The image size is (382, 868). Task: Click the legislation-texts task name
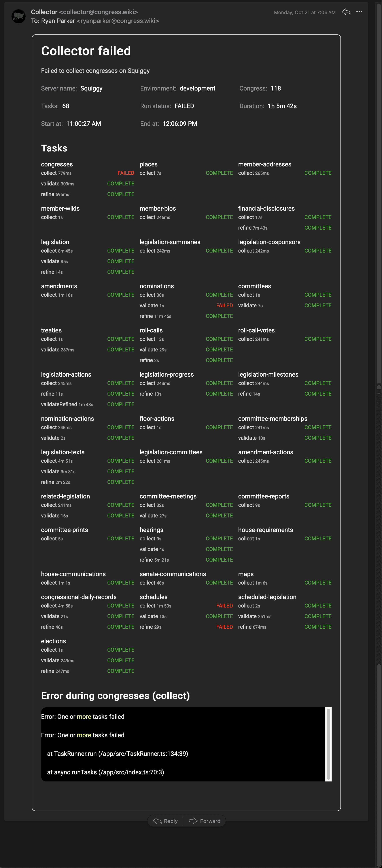click(63, 452)
